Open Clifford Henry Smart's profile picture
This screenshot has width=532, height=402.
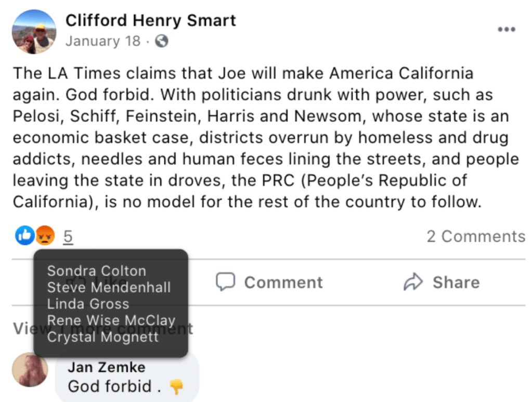pyautogui.click(x=34, y=32)
